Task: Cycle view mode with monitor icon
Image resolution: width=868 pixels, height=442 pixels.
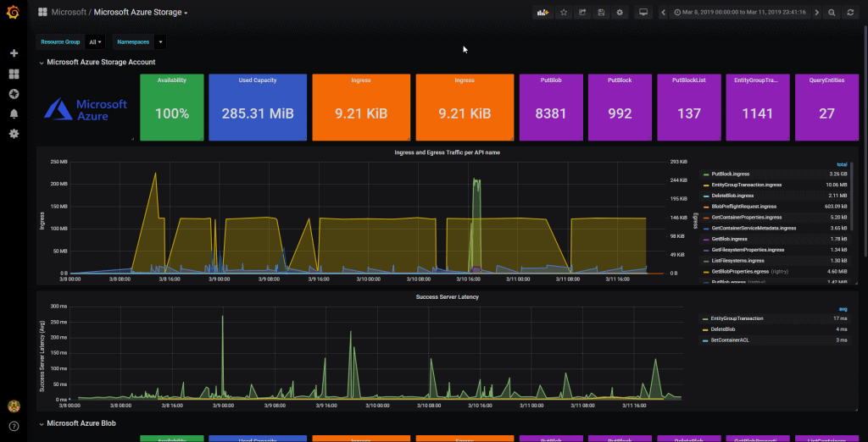Action: (x=643, y=12)
